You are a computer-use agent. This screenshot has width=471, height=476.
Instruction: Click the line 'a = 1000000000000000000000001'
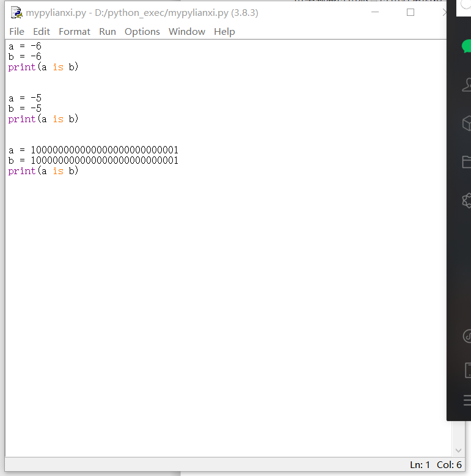[x=93, y=150]
